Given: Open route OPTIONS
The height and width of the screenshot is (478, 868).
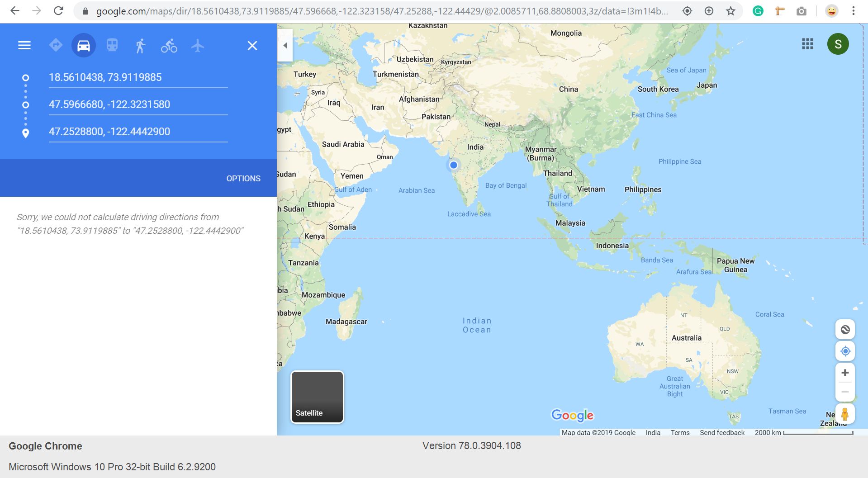Looking at the screenshot, I should 243,179.
